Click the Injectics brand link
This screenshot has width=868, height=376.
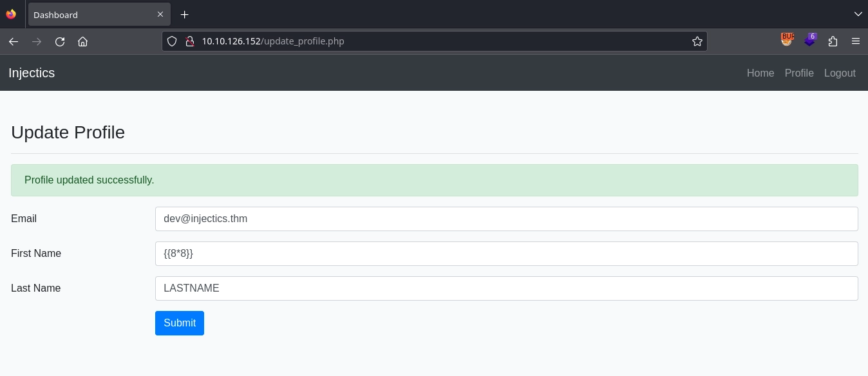pyautogui.click(x=32, y=73)
